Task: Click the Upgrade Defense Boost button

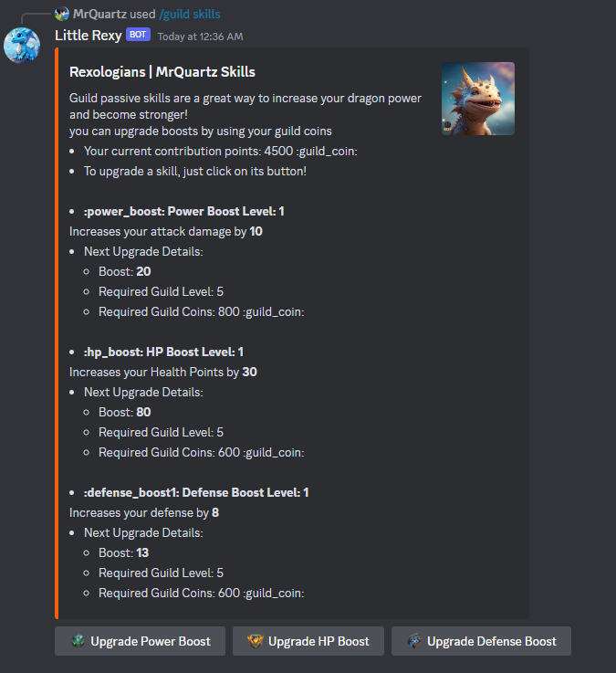Action: [x=481, y=641]
